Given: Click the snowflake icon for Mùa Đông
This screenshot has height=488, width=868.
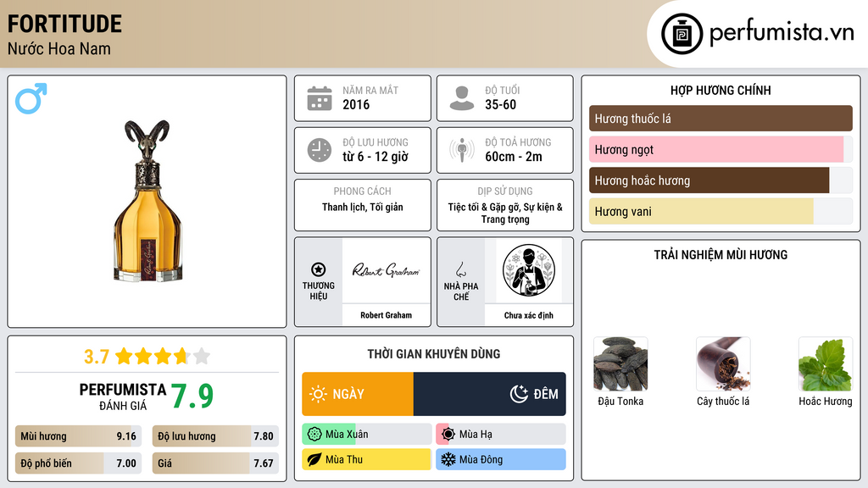Looking at the screenshot, I should (x=448, y=459).
